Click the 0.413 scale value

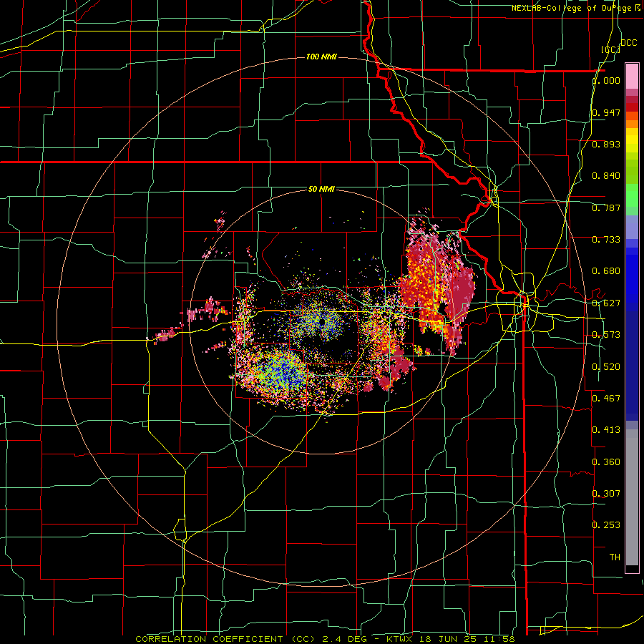click(606, 430)
